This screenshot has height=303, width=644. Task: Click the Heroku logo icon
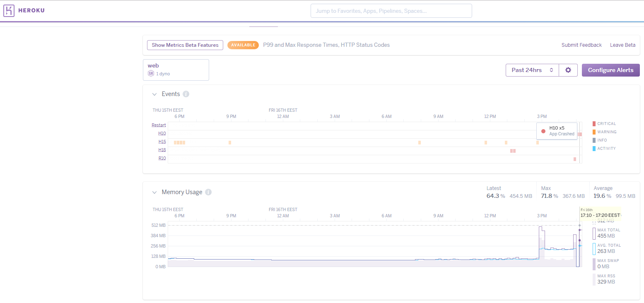click(9, 11)
